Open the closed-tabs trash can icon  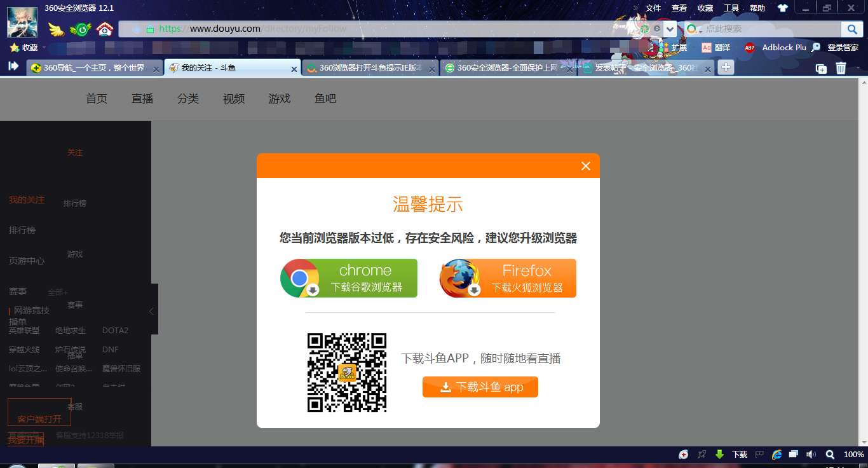(x=841, y=68)
